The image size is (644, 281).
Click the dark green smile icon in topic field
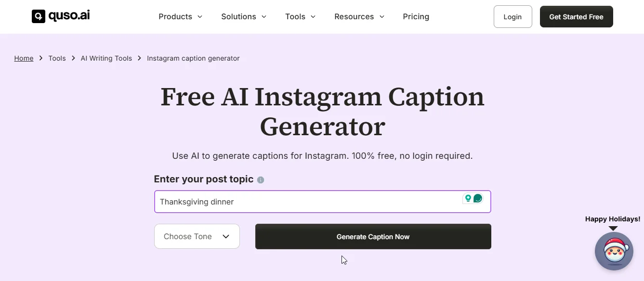[x=478, y=198]
